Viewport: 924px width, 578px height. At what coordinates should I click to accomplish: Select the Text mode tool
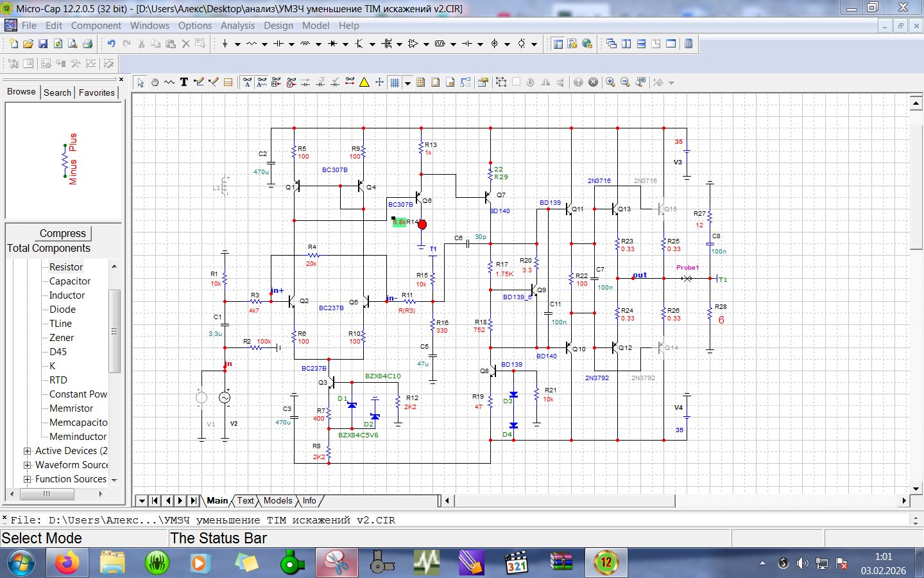coord(184,82)
